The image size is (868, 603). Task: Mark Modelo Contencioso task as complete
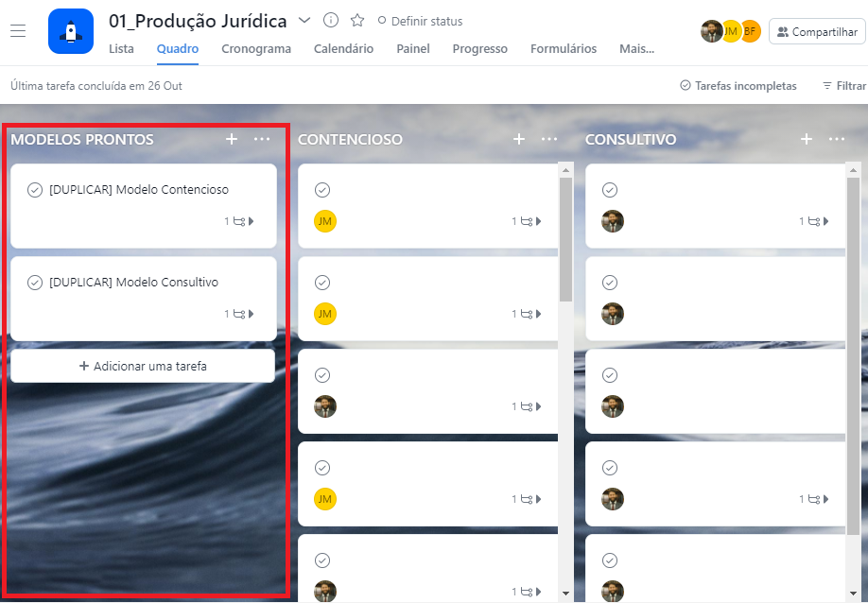tap(35, 190)
